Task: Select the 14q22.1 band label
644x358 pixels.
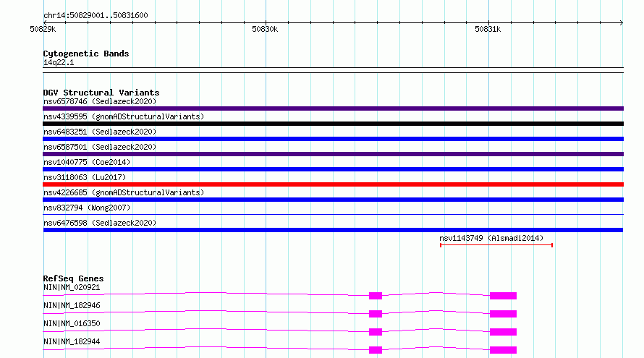Action: tap(59, 62)
